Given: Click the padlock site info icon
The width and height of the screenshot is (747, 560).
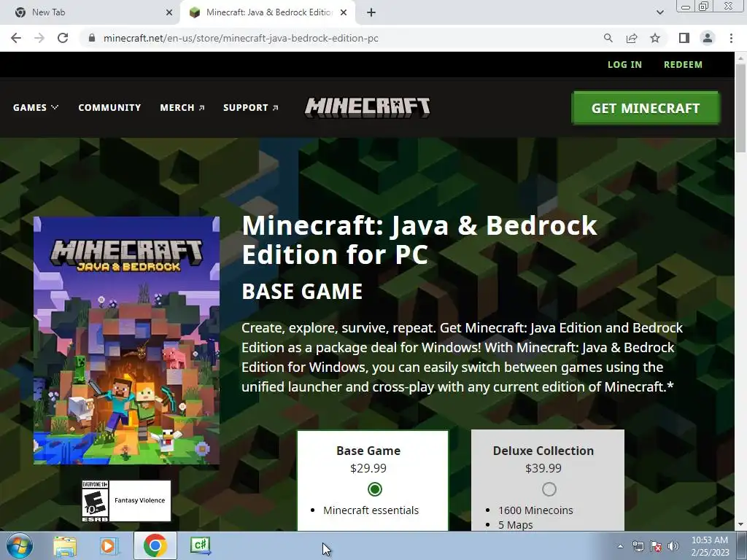Looking at the screenshot, I should click(92, 38).
